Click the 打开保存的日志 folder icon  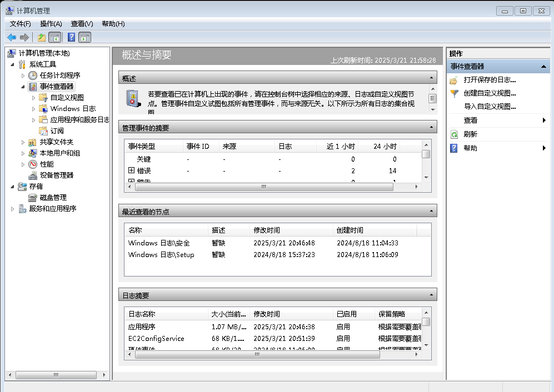[453, 80]
